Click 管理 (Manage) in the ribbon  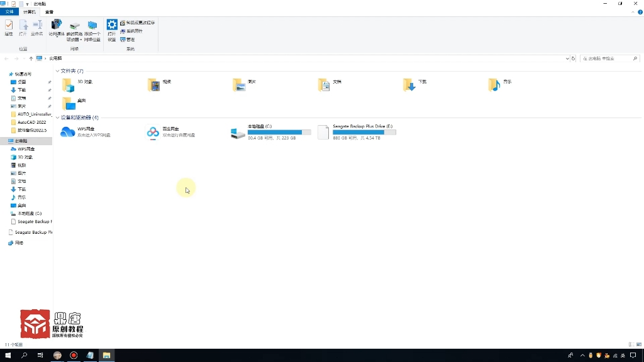pos(130,39)
